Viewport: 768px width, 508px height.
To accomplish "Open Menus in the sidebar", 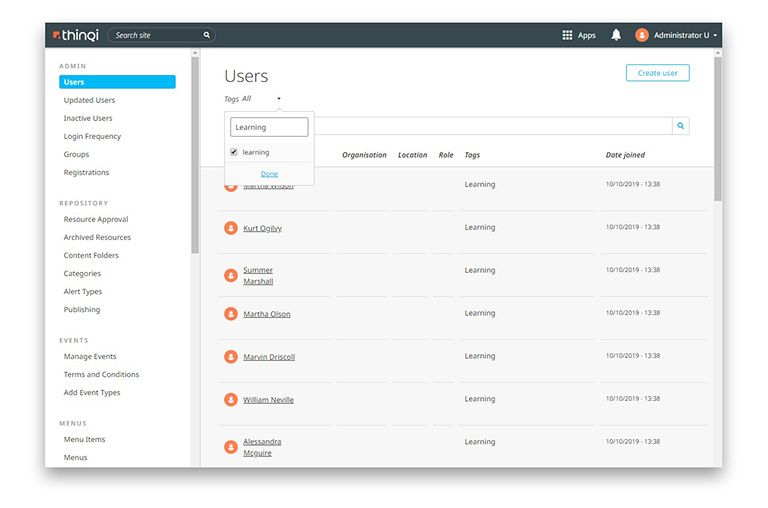I will (x=75, y=458).
